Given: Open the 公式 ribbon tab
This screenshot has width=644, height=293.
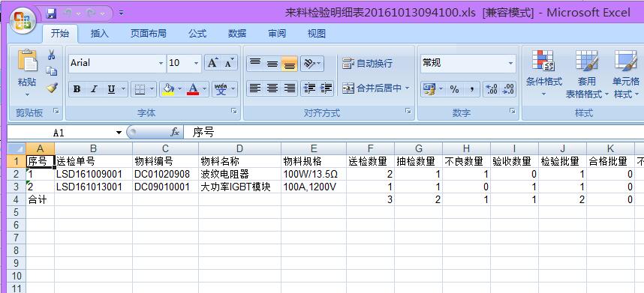Looking at the screenshot, I should point(197,34).
